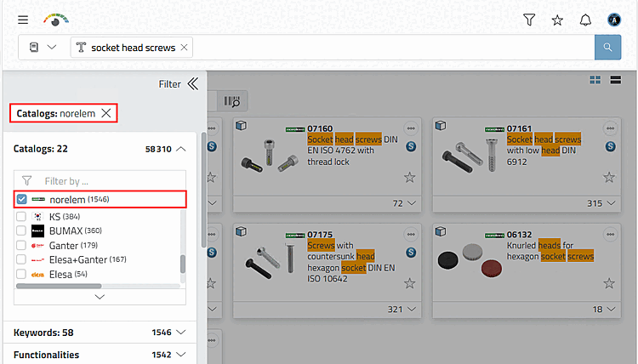Click the blue S badge on 07175
This screenshot has width=638, height=364.
click(x=411, y=253)
